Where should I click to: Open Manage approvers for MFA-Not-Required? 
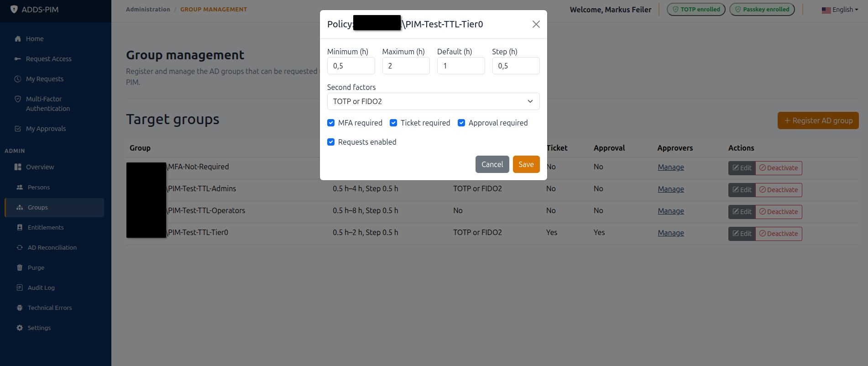click(670, 167)
